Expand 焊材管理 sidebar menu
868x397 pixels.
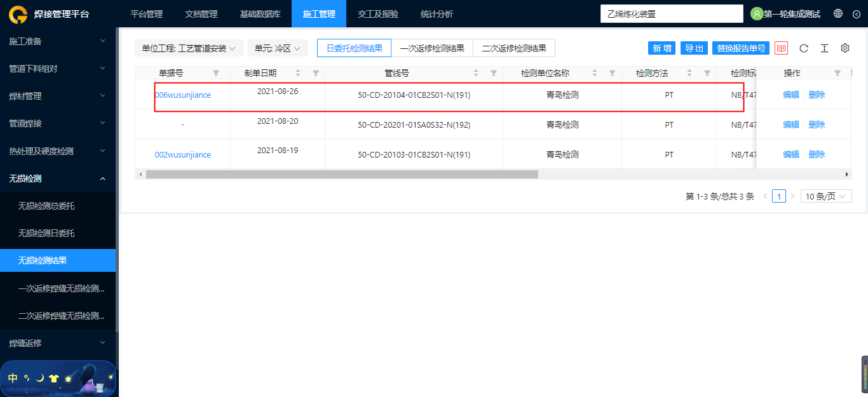click(x=58, y=96)
